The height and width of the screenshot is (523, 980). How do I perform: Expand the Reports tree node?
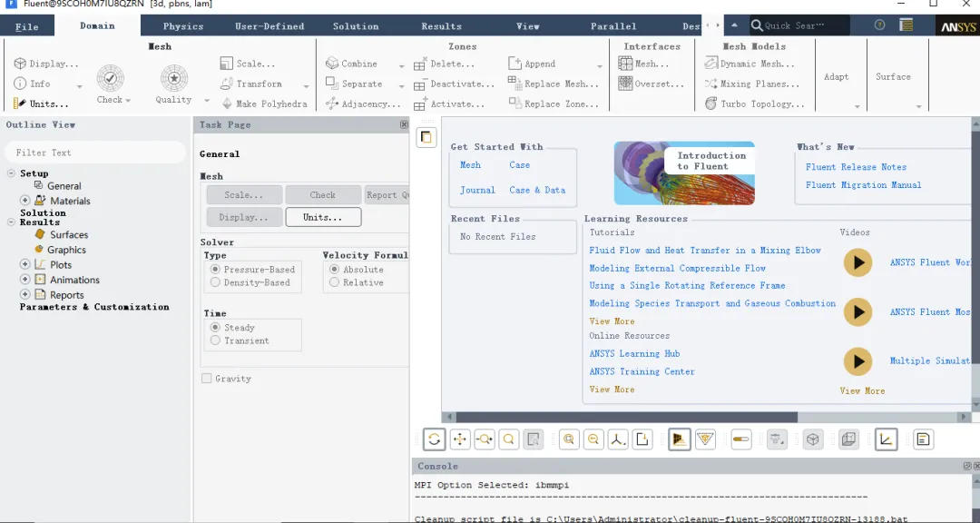[x=25, y=294]
